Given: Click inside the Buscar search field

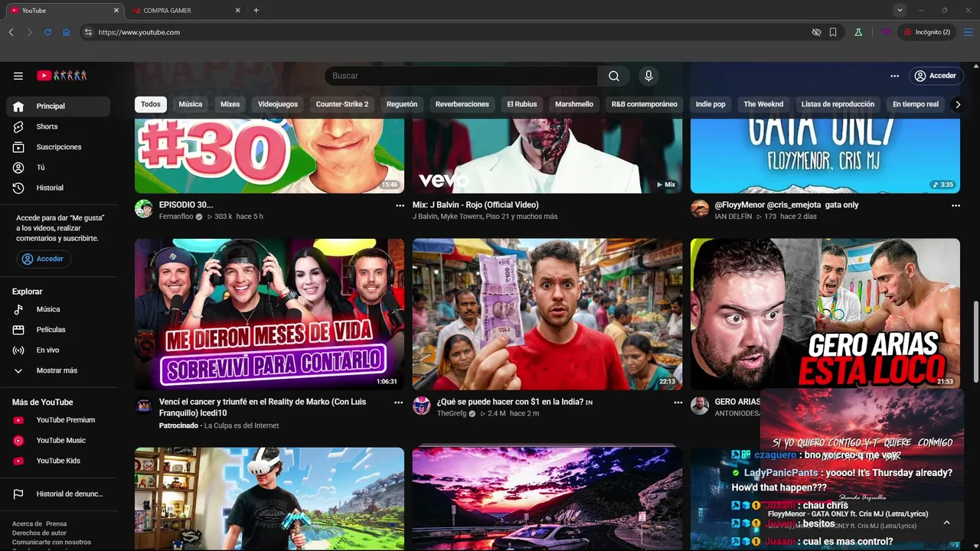Looking at the screenshot, I should pyautogui.click(x=461, y=76).
